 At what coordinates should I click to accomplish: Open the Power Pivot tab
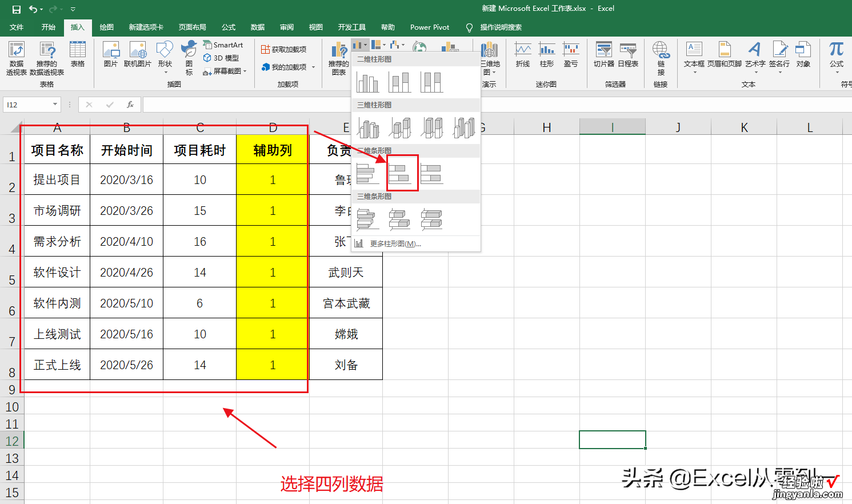[x=430, y=27]
